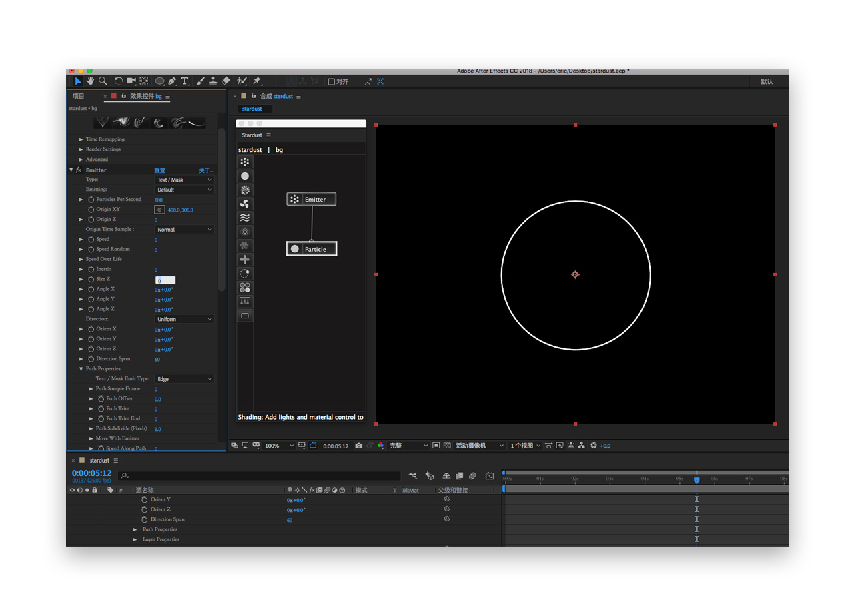Open the RGB channel display icon
Screen dimensions: 854x616
[x=381, y=446]
